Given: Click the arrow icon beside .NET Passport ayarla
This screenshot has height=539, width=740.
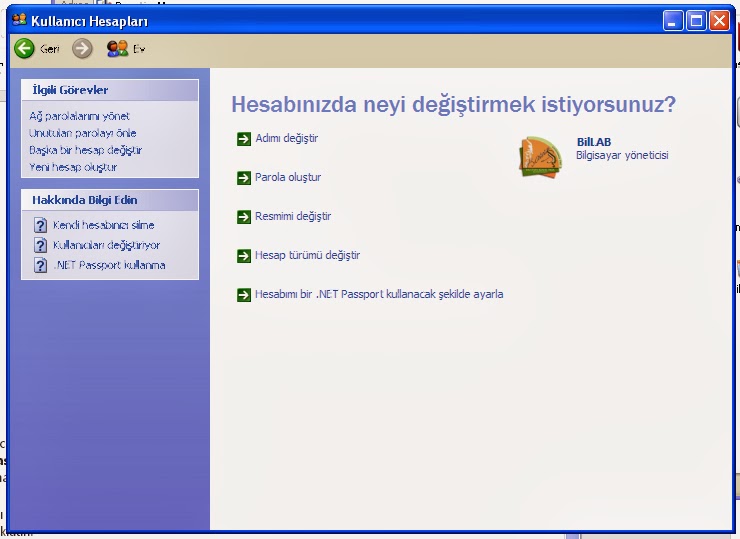Looking at the screenshot, I should click(x=244, y=295).
